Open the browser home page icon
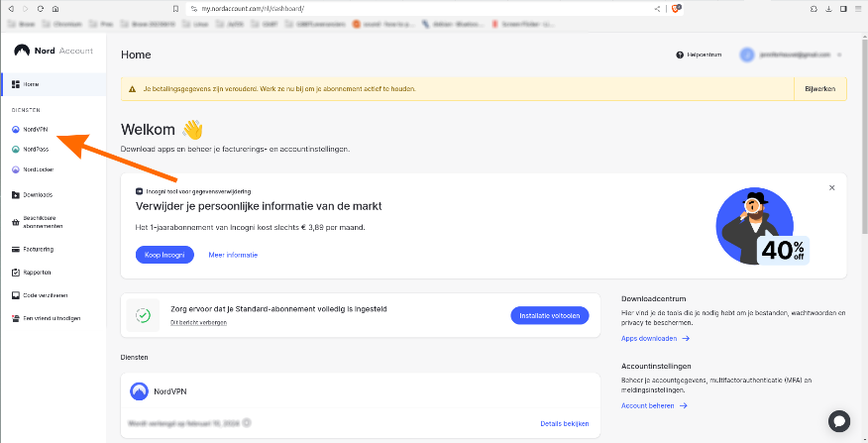Viewport: 868px width, 443px height. click(x=55, y=9)
